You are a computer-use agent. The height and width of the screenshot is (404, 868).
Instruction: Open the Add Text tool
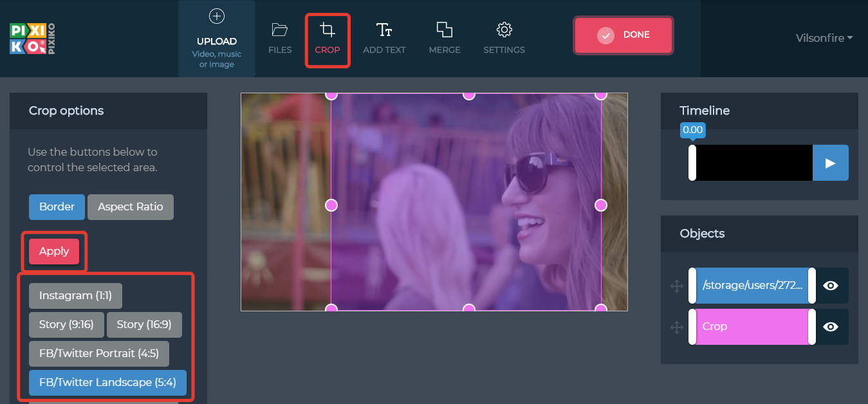(x=384, y=39)
